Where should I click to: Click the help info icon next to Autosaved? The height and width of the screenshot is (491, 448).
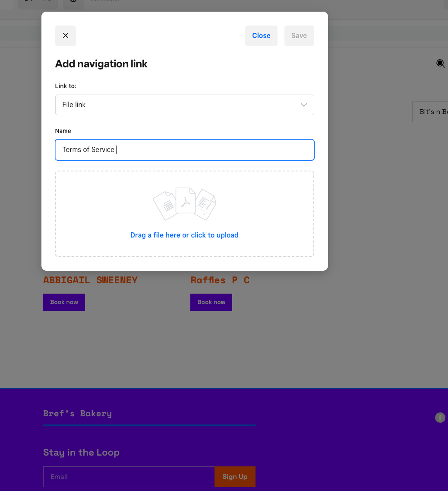coord(73,2)
